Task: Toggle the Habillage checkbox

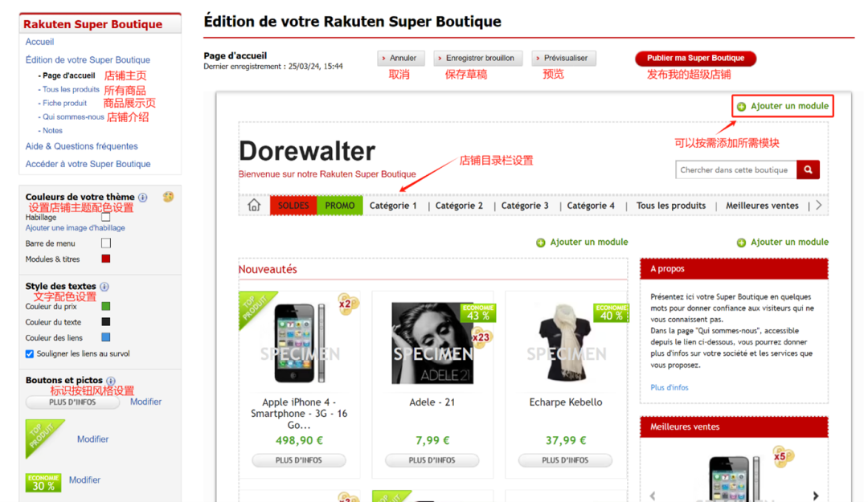Action: (106, 217)
